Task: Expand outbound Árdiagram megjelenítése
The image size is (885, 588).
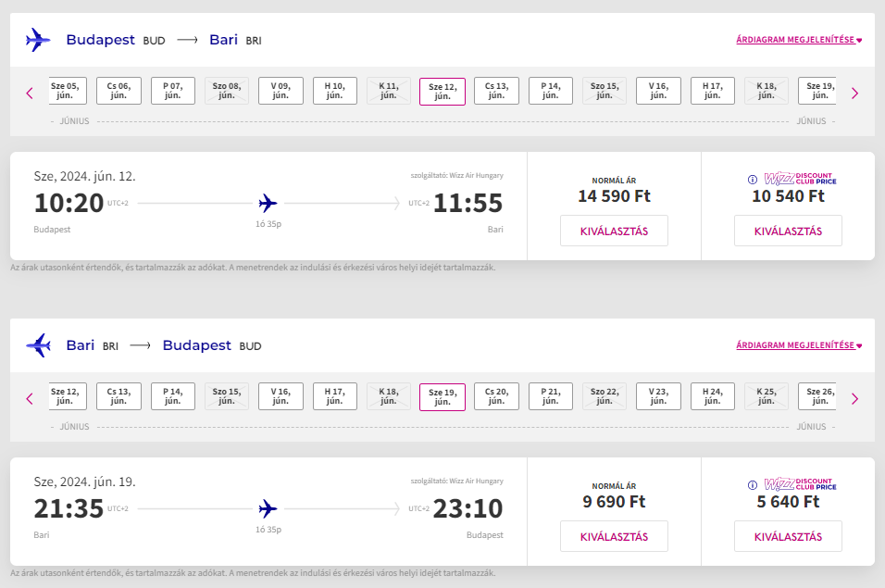Action: pyautogui.click(x=798, y=40)
